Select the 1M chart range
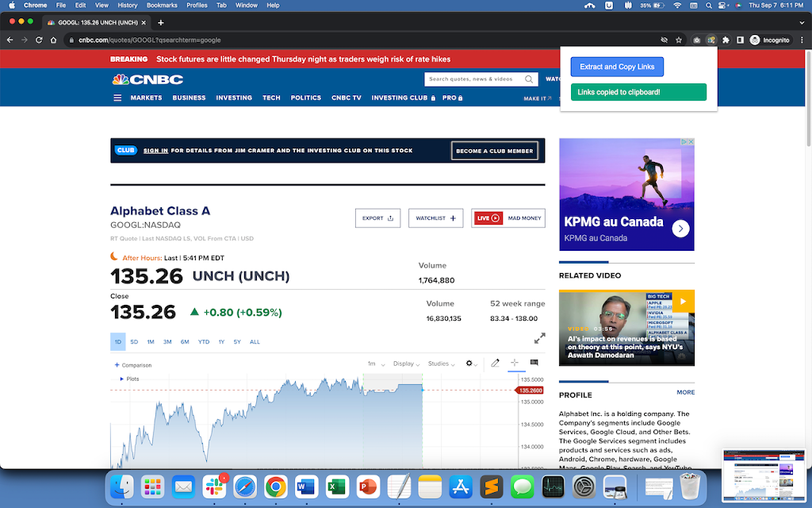Image resolution: width=812 pixels, height=508 pixels. pyautogui.click(x=151, y=341)
